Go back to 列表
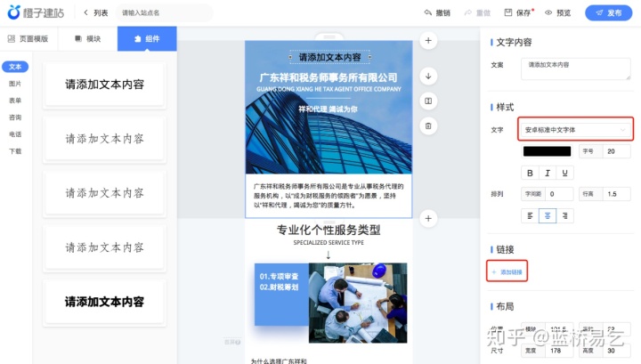The width and height of the screenshot is (641, 364). (x=96, y=12)
